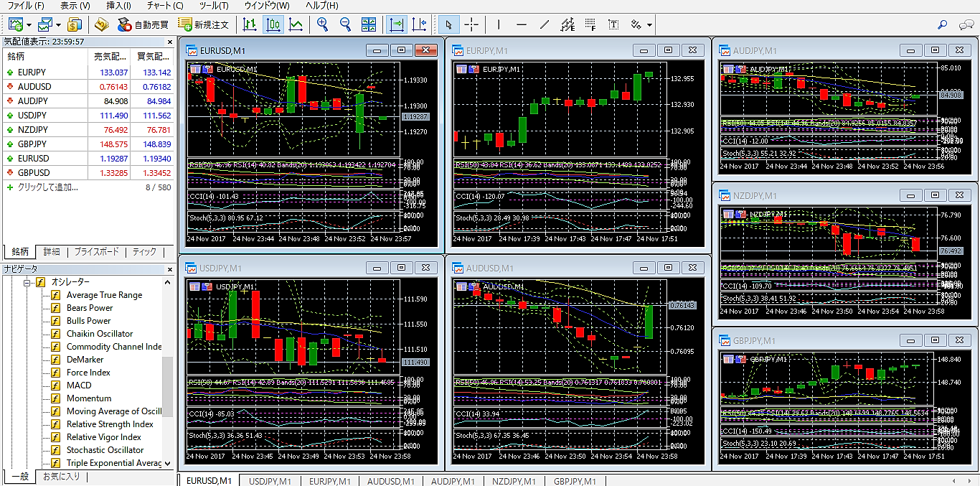Switch to the ティック tab
Image resolution: width=980 pixels, height=486 pixels.
click(x=144, y=252)
